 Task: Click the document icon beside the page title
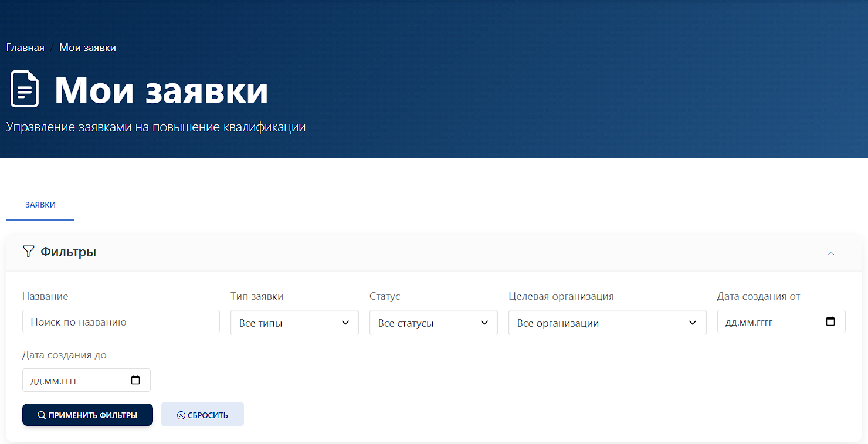click(x=25, y=89)
